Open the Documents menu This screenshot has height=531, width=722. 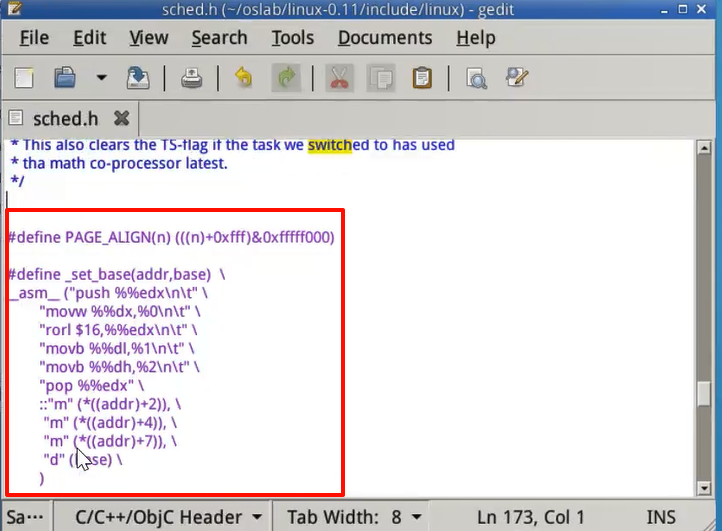click(385, 38)
